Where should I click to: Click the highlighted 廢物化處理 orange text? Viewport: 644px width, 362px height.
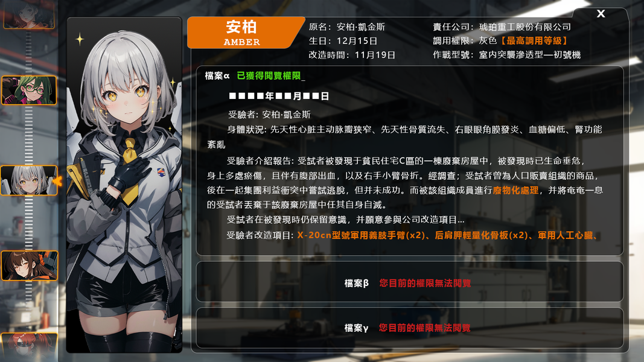515,190
